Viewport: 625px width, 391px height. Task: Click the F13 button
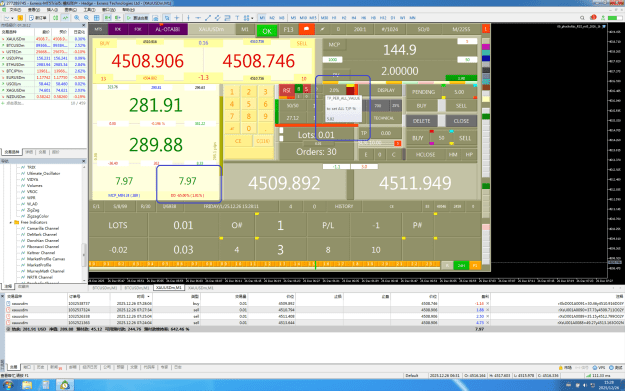click(x=288, y=29)
